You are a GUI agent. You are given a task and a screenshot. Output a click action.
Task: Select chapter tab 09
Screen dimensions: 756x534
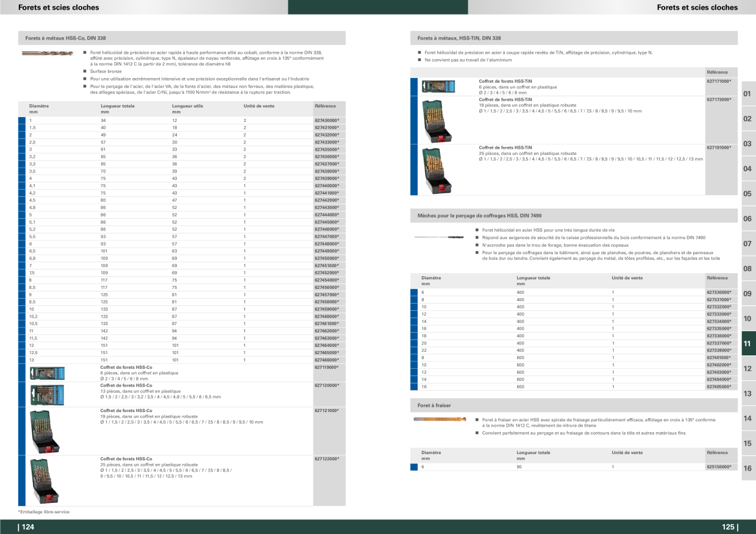pyautogui.click(x=748, y=294)
